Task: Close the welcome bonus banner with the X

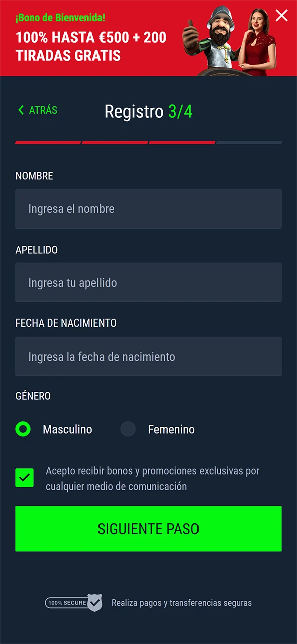Action: 281,16
